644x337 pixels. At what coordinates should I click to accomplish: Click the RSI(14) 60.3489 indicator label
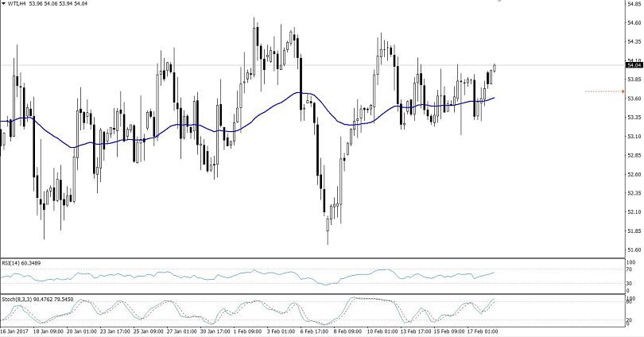[21, 263]
